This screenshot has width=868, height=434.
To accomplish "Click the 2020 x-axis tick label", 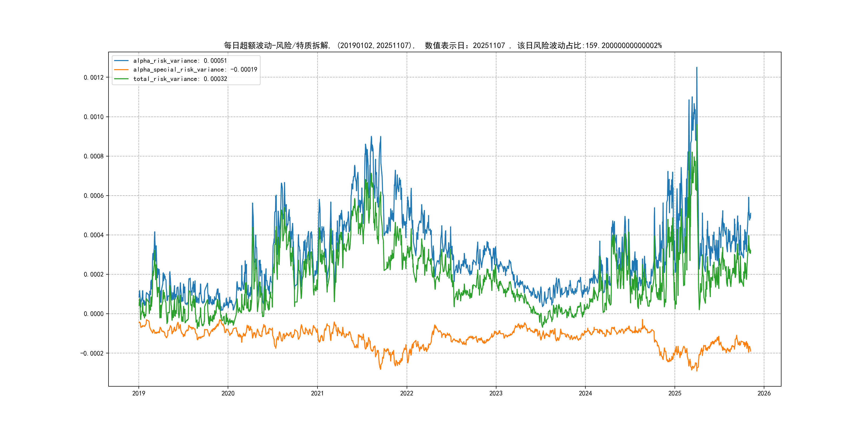I will coord(228,393).
